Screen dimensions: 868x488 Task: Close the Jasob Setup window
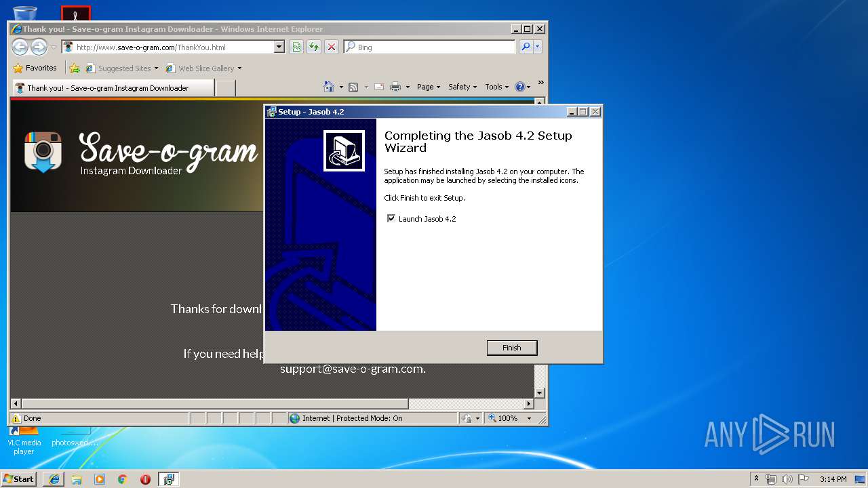(x=595, y=112)
